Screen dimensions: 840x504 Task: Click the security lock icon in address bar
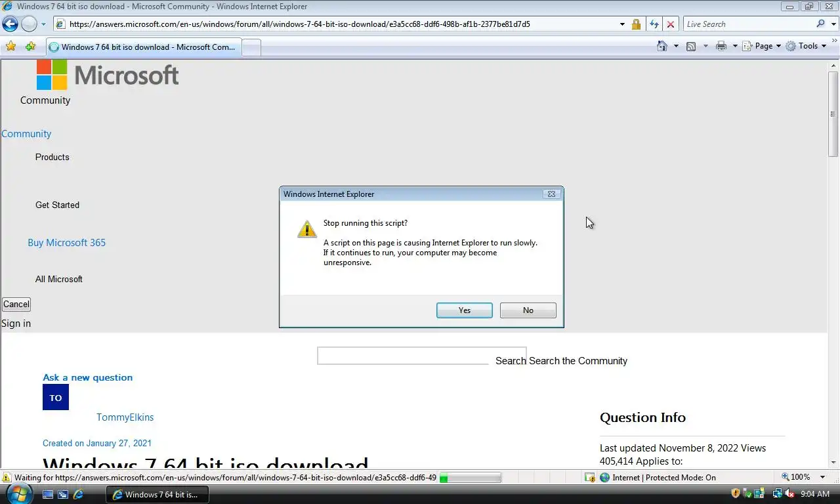[x=636, y=24]
